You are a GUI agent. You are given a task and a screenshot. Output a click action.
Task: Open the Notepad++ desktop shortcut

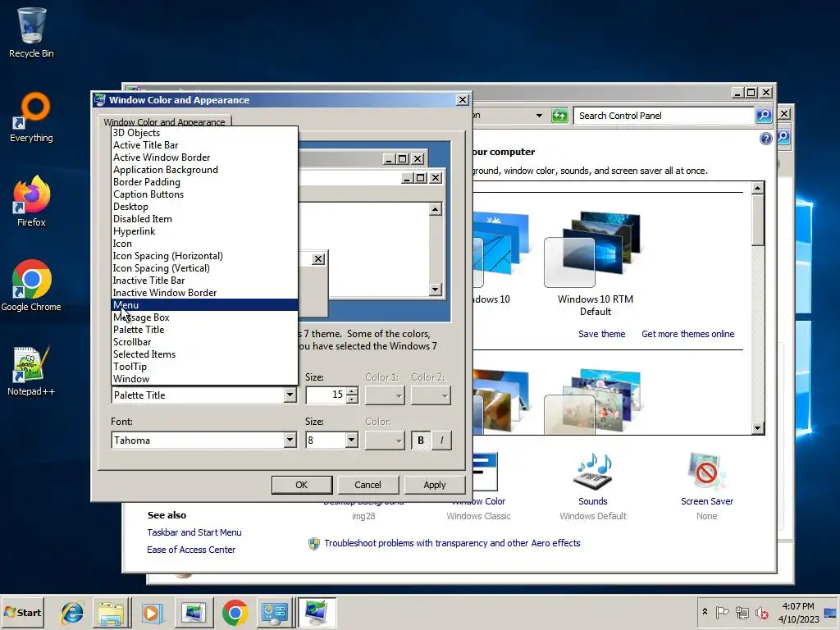31,371
